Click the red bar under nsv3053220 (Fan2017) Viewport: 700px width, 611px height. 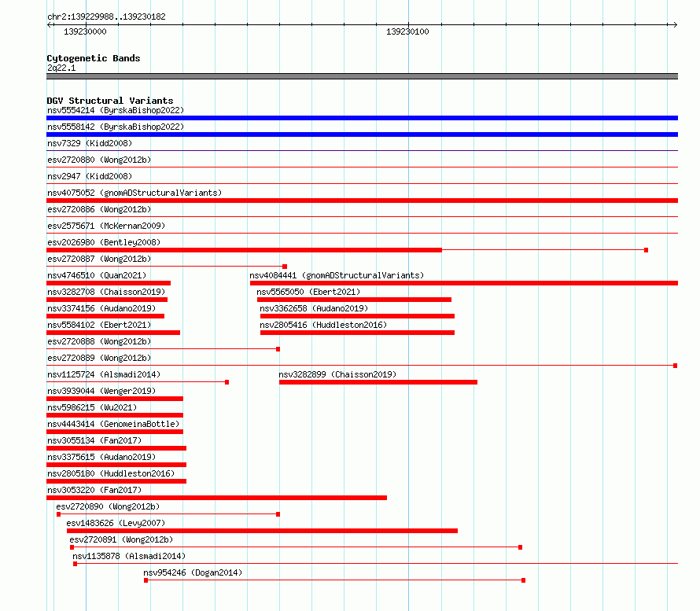[x=216, y=498]
